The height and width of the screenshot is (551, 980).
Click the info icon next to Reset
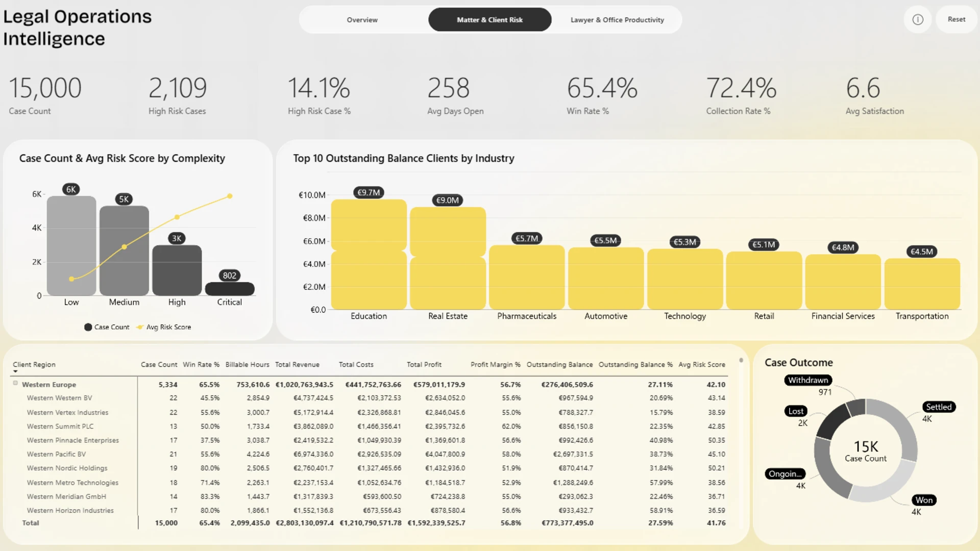click(918, 19)
